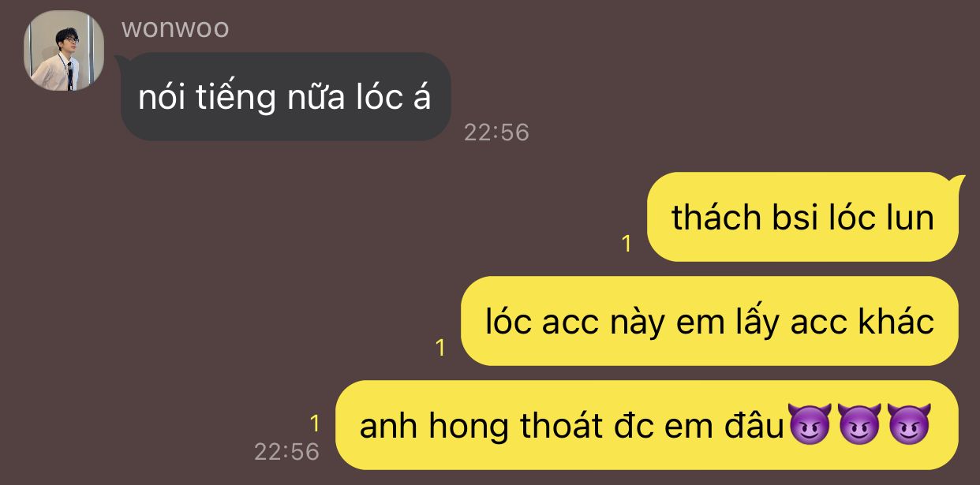Image resolution: width=980 pixels, height=485 pixels.
Task: Select 'lóc acc này em lấy acc khác' message
Action: pyautogui.click(x=709, y=321)
